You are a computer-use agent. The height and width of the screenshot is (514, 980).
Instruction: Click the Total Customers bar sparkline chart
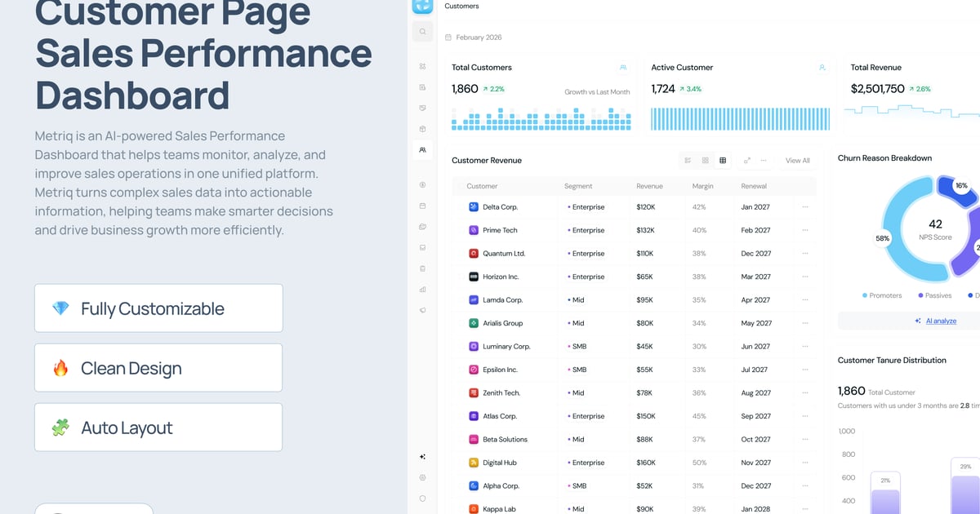tap(541, 118)
